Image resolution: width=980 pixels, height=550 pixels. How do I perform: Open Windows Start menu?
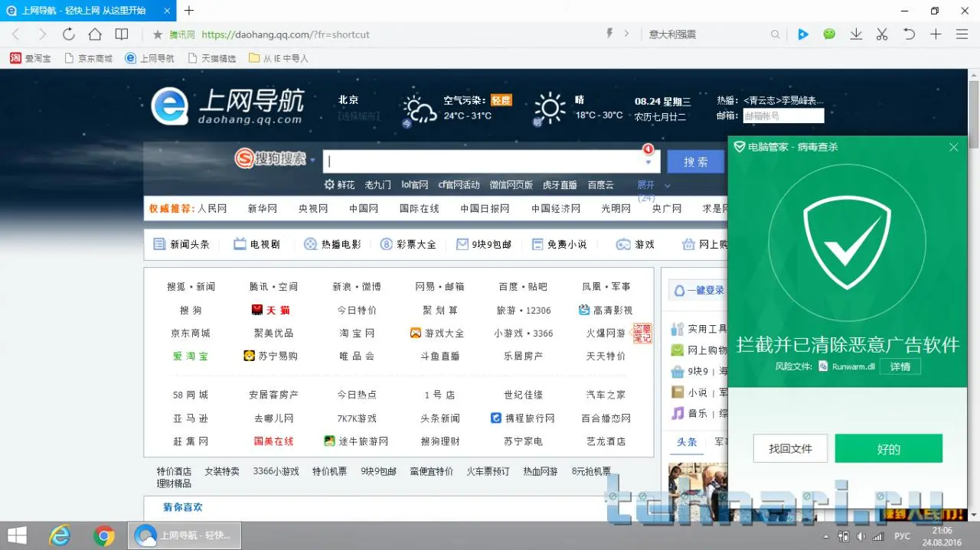click(x=18, y=535)
